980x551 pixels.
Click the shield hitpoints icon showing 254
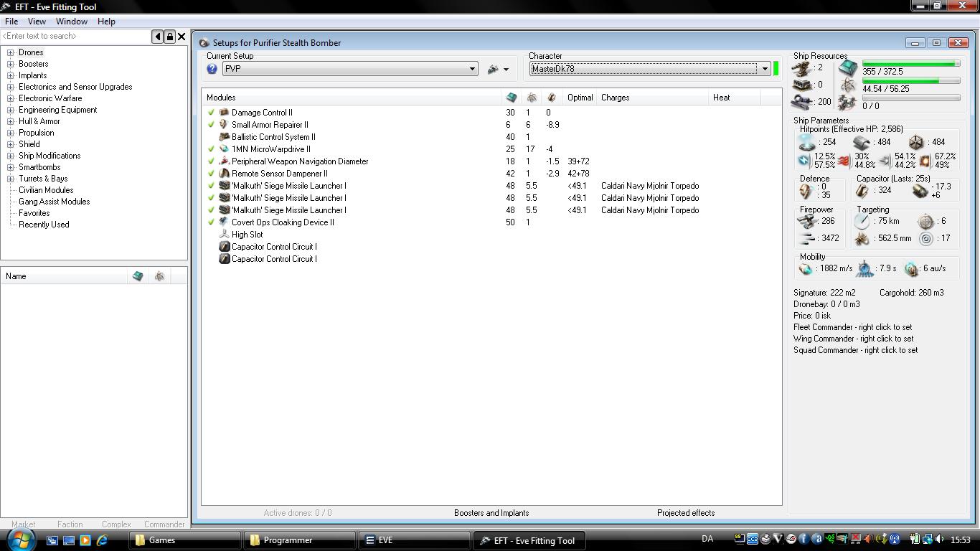point(806,142)
